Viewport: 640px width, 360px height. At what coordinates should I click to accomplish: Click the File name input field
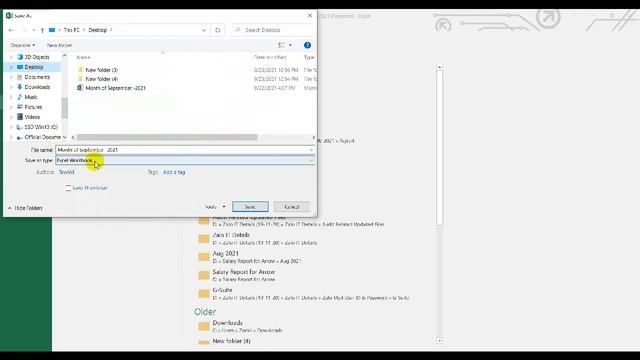click(182, 150)
